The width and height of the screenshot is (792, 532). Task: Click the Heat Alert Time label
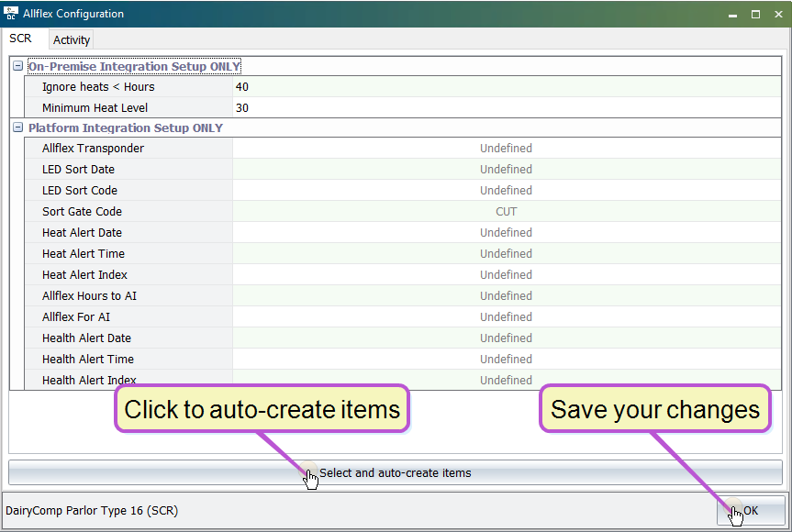84,254
